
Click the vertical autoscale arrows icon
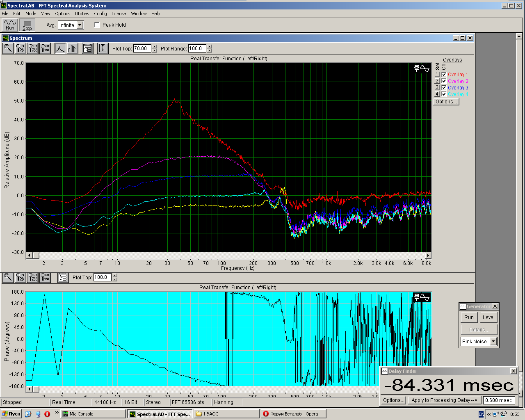[103, 48]
